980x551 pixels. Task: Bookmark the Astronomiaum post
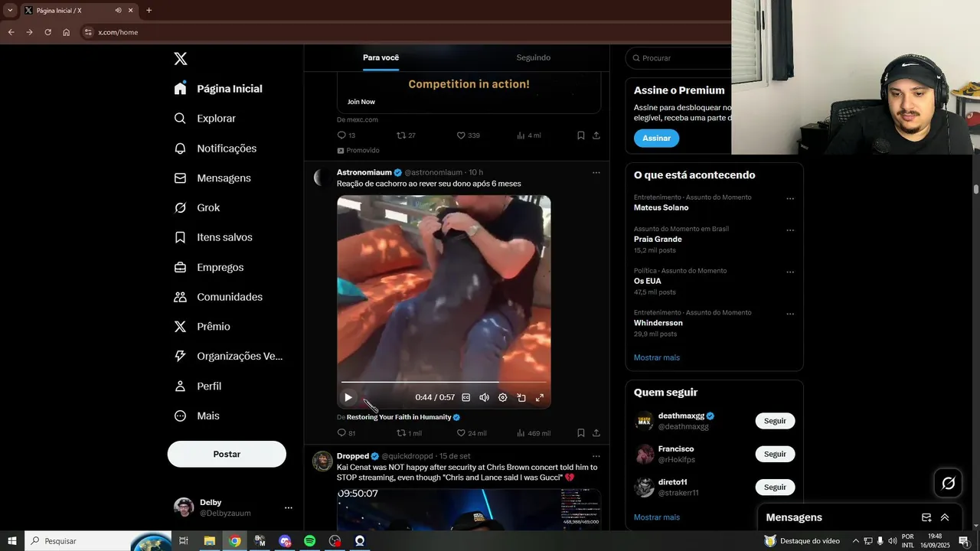[x=581, y=433]
